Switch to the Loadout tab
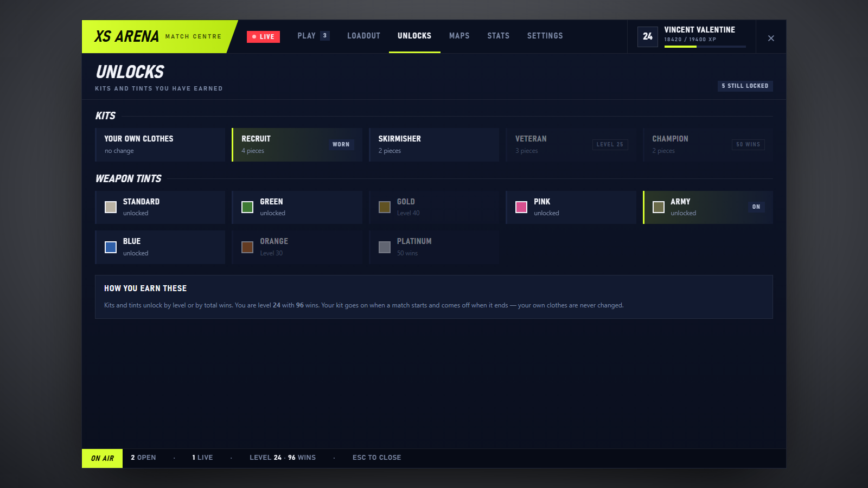The image size is (868, 488). (x=363, y=36)
